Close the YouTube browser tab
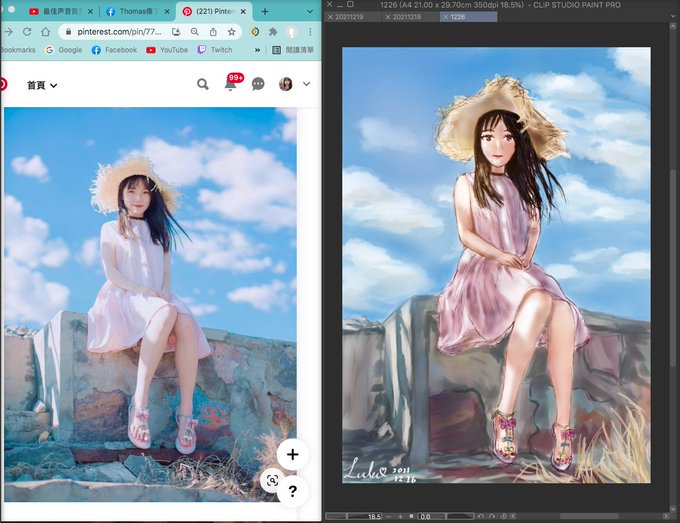This screenshot has width=680, height=523. (x=90, y=12)
